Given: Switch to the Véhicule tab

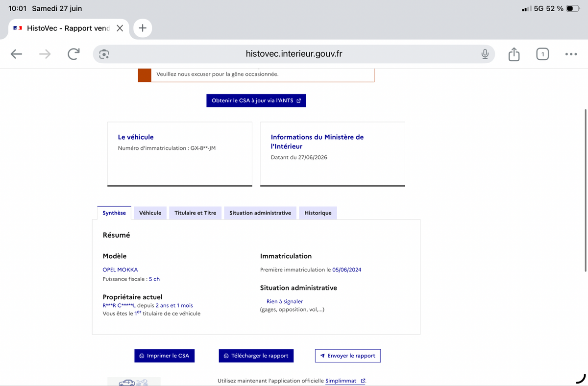Looking at the screenshot, I should (150, 213).
